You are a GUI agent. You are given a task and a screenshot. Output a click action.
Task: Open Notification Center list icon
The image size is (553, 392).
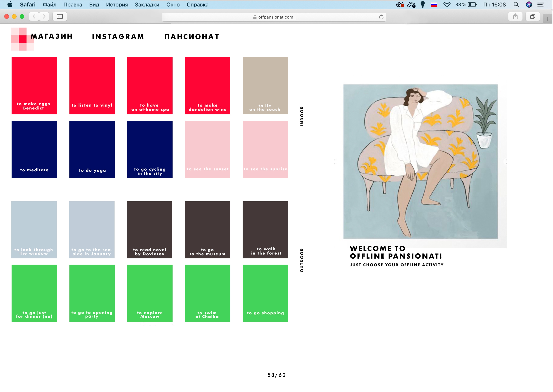click(x=541, y=5)
